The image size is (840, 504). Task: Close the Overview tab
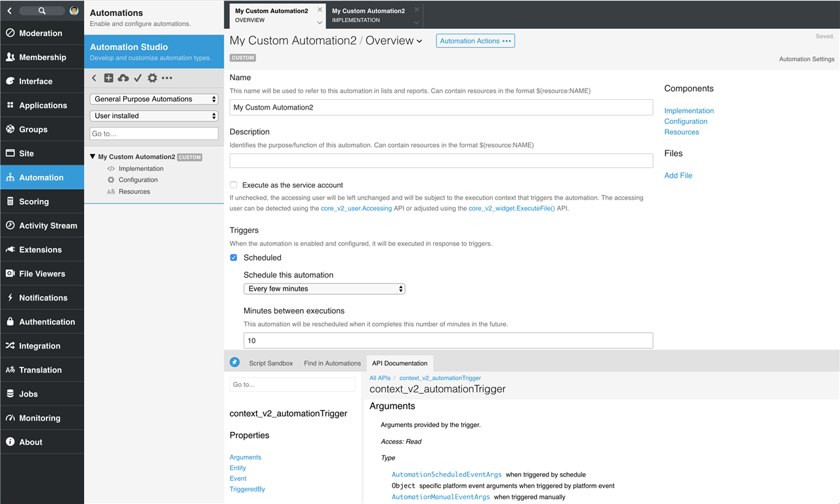click(x=320, y=9)
